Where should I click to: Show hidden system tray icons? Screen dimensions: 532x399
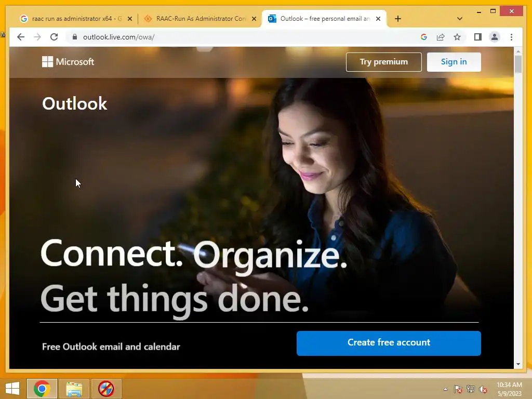point(445,389)
